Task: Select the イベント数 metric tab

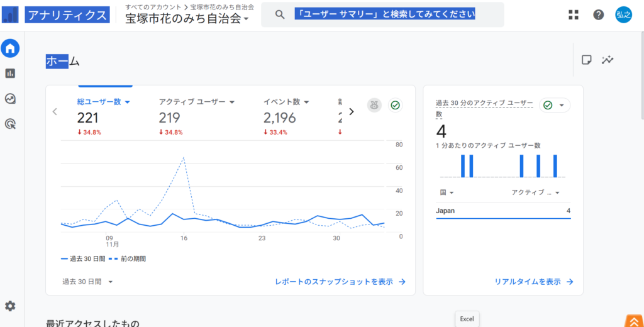Action: [286, 102]
